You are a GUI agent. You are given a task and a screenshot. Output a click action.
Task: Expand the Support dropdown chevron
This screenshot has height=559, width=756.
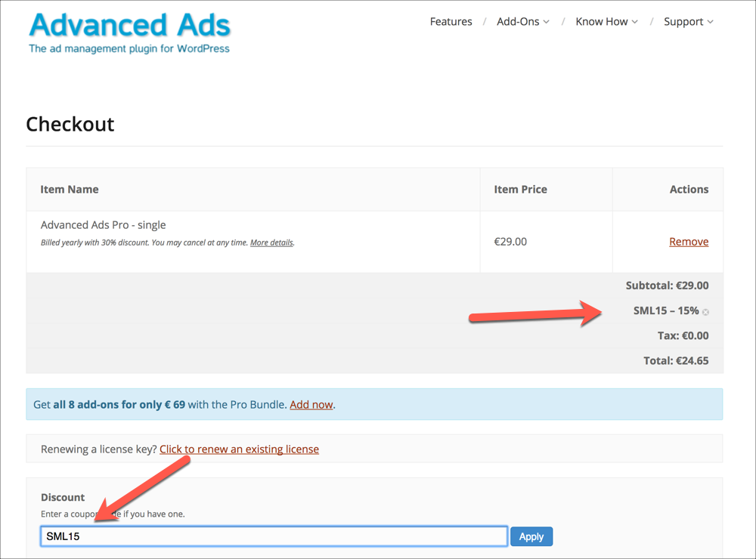pyautogui.click(x=710, y=22)
